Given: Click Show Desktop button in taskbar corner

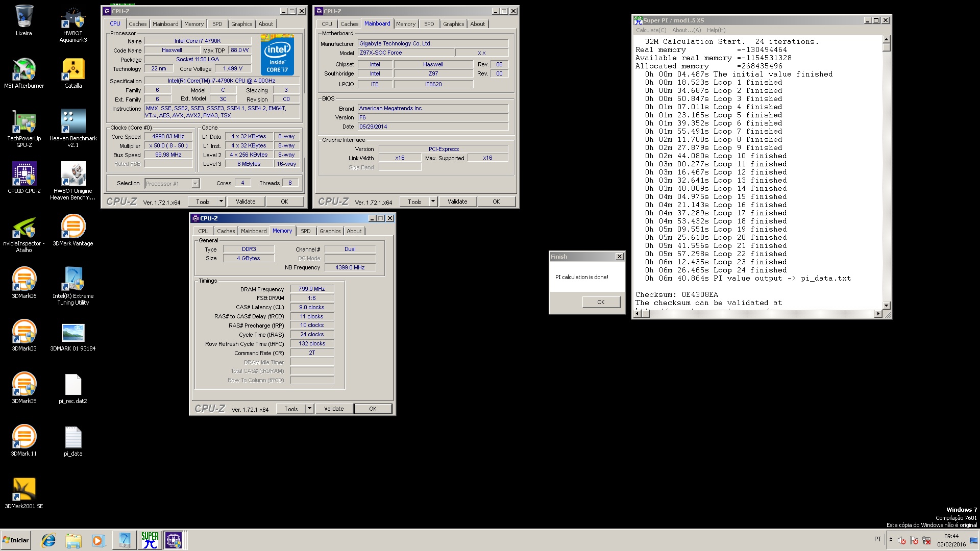Looking at the screenshot, I should [973, 540].
